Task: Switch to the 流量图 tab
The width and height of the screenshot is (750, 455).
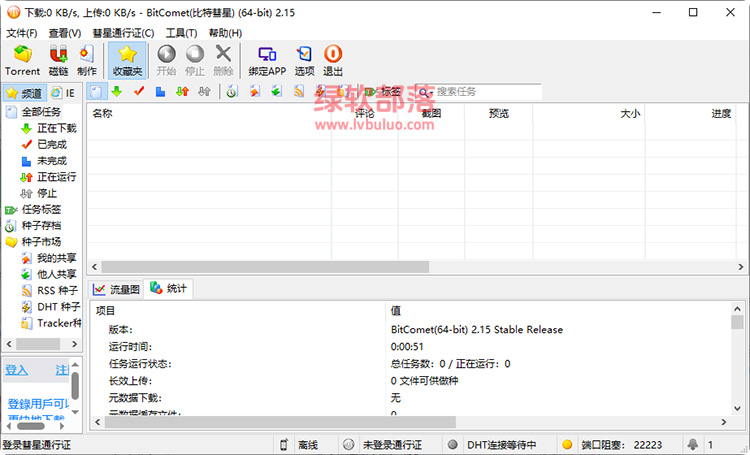Action: point(116,289)
